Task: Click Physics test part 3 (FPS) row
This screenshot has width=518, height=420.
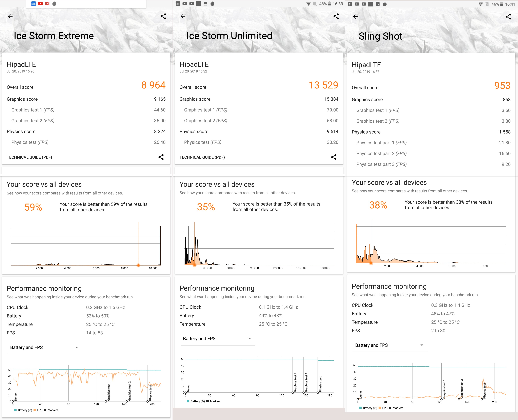Action: (431, 164)
